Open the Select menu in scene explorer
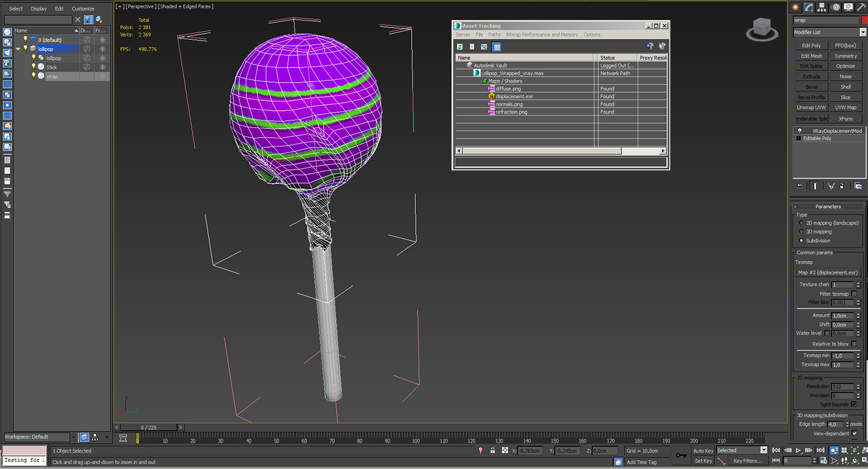This screenshot has width=868, height=469. pos(16,9)
